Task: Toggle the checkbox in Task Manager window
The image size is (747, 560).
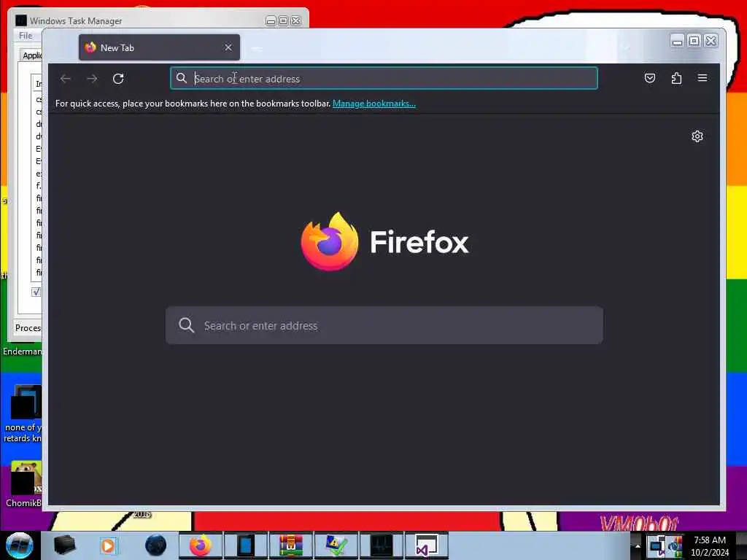Action: (x=36, y=292)
